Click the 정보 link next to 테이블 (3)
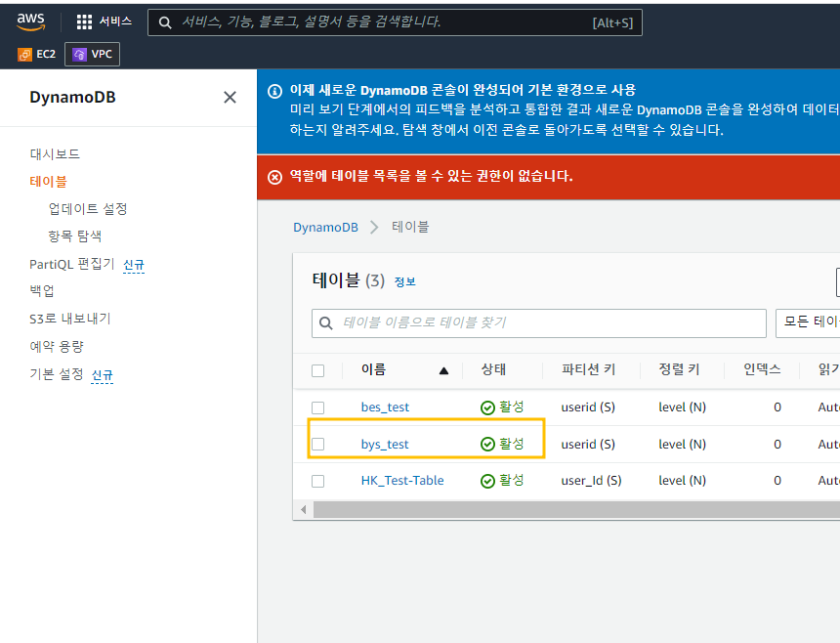840x643 pixels. (405, 281)
